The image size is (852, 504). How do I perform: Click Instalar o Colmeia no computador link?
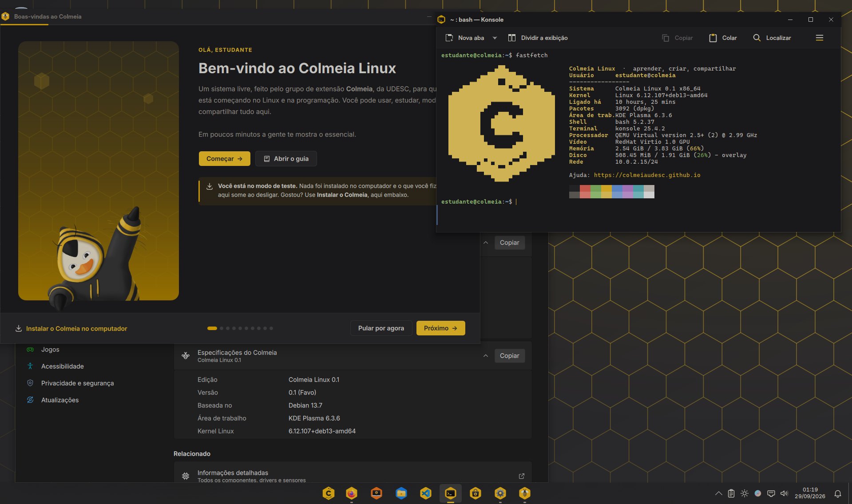(77, 329)
